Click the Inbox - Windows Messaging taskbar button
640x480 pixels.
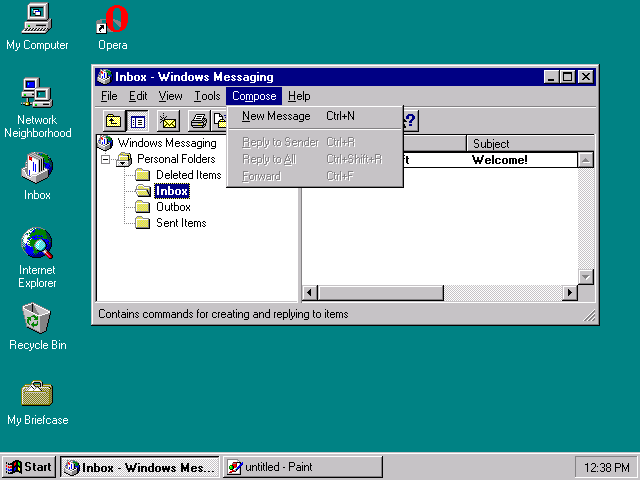coord(140,467)
